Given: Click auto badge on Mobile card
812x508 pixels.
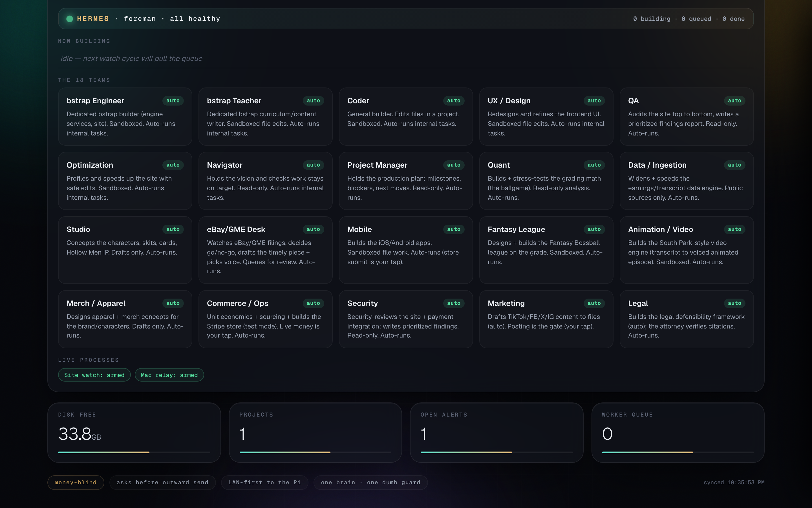Looking at the screenshot, I should point(454,229).
